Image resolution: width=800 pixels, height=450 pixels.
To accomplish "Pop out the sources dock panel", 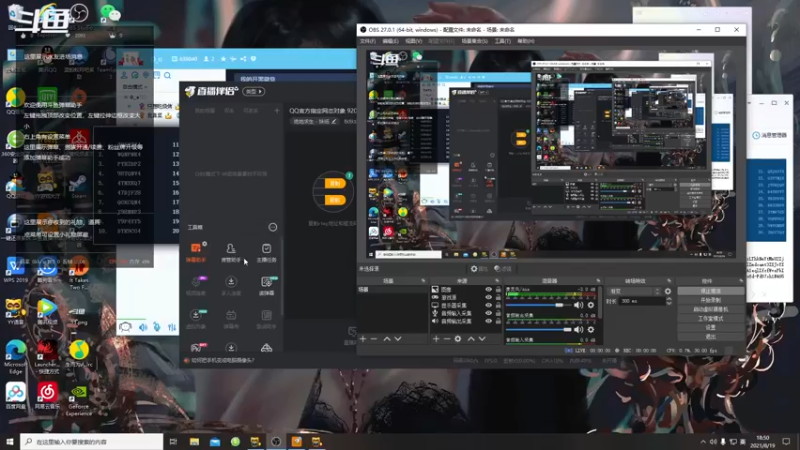I will click(498, 281).
